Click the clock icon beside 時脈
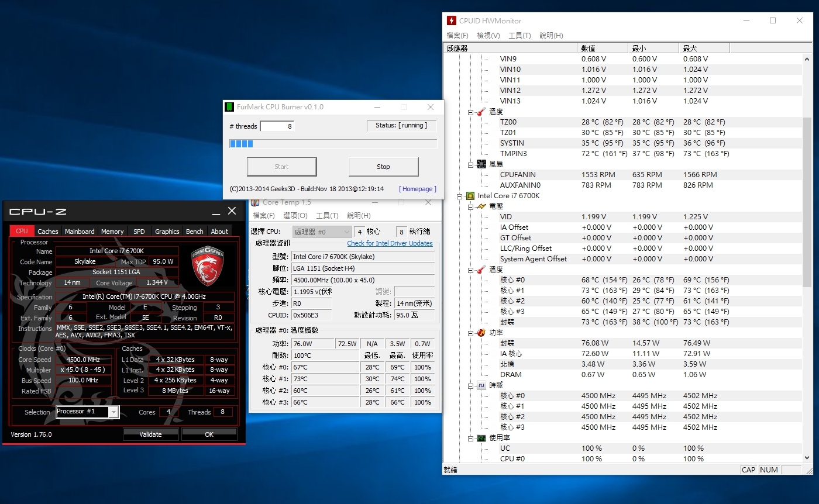The image size is (819, 504). coord(481,385)
